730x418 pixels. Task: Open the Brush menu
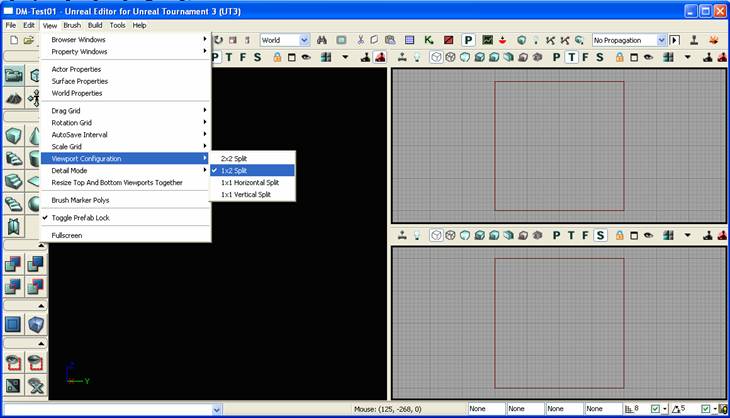pyautogui.click(x=72, y=25)
